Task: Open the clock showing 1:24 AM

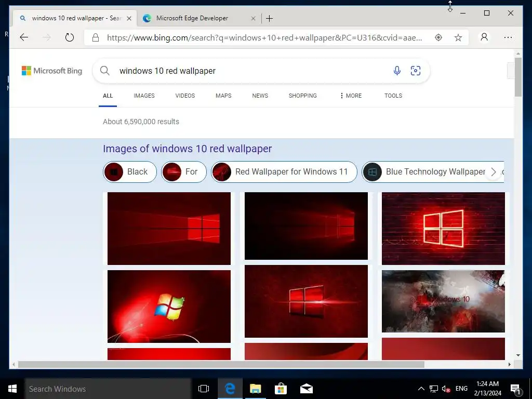Action: (487, 389)
